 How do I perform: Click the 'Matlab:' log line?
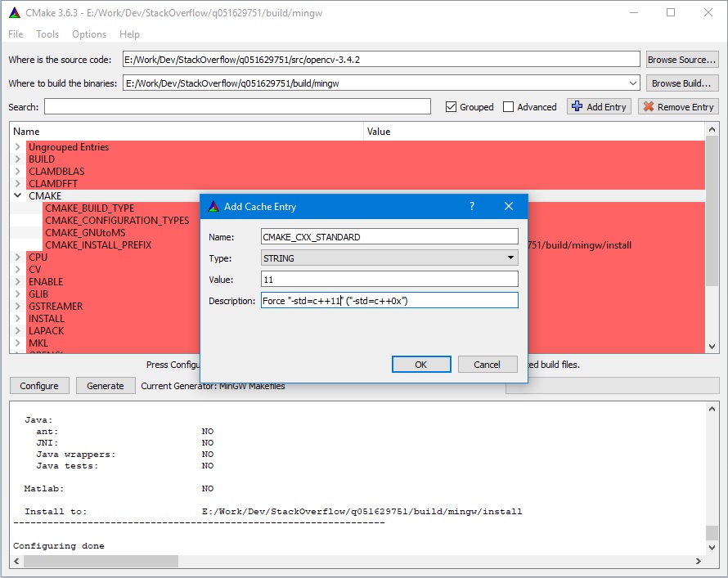[x=119, y=488]
